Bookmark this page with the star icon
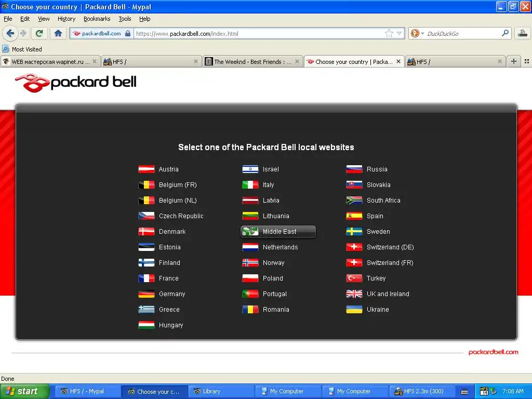 pyautogui.click(x=389, y=33)
